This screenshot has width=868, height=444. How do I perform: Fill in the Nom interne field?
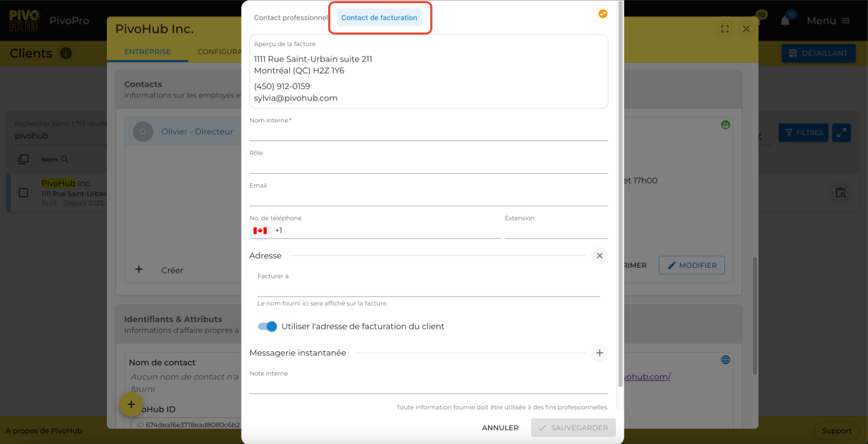(429, 133)
